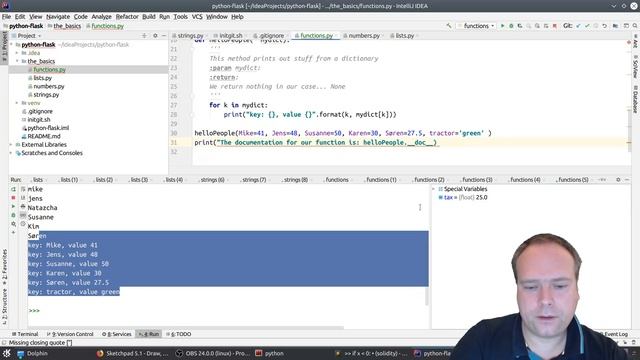Switch to lists.py editor tab
The image size is (640, 360).
404,36
